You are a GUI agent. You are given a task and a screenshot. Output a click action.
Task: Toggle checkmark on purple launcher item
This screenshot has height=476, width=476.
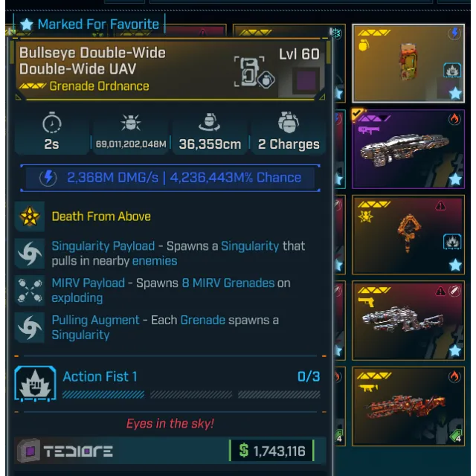click(357, 114)
